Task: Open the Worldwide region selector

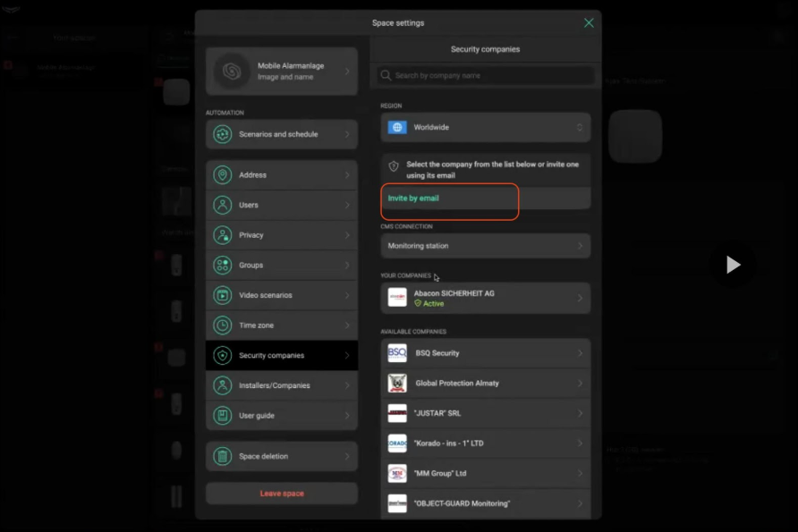Action: point(484,127)
